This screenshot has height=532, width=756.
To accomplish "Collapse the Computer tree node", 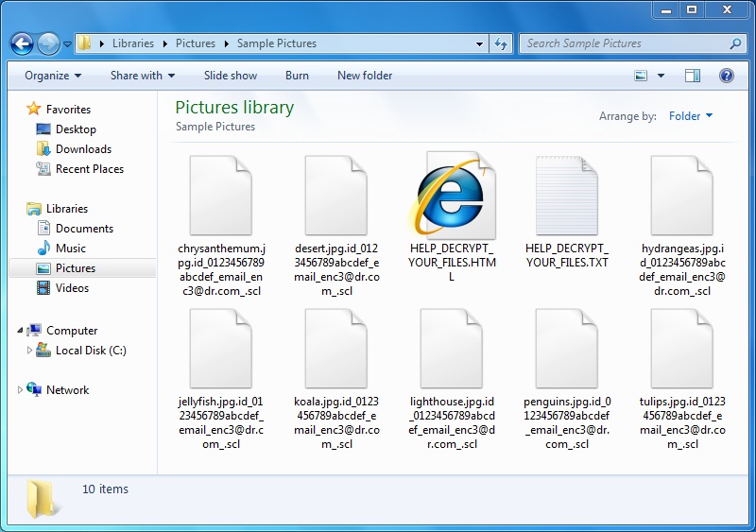I will click(20, 331).
